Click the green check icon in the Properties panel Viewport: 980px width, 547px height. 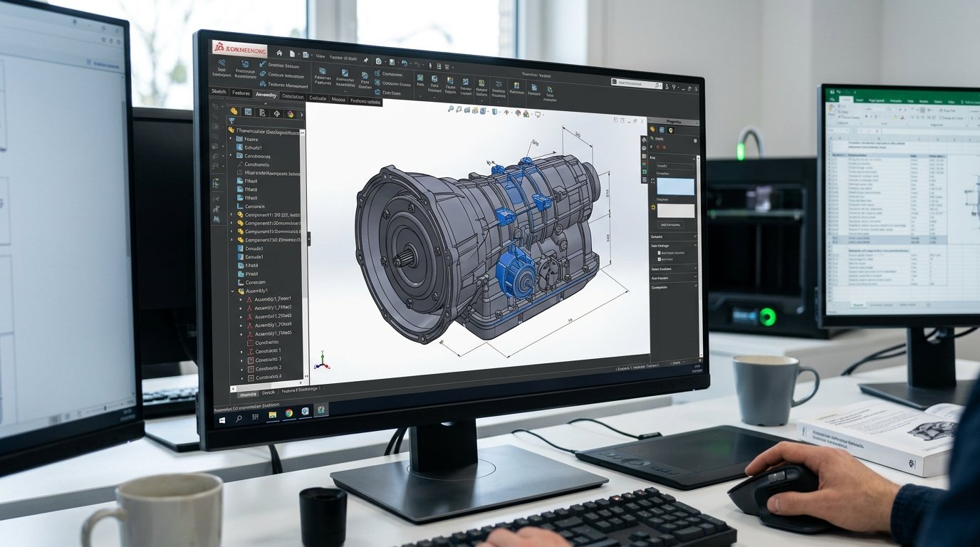click(x=651, y=147)
